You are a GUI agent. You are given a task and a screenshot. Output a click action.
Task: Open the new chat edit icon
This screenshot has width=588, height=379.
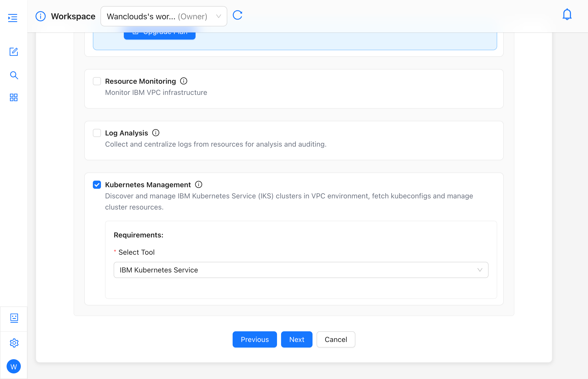click(x=14, y=52)
